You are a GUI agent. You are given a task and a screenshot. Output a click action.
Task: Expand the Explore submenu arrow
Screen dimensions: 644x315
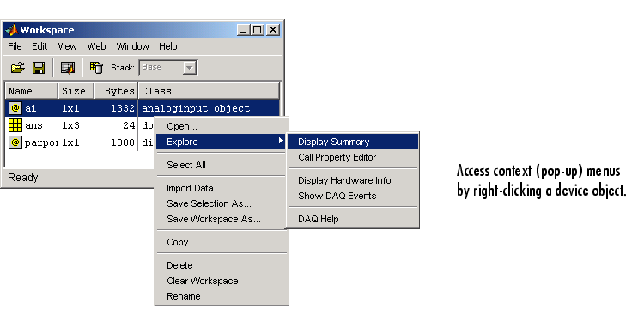[x=281, y=142]
